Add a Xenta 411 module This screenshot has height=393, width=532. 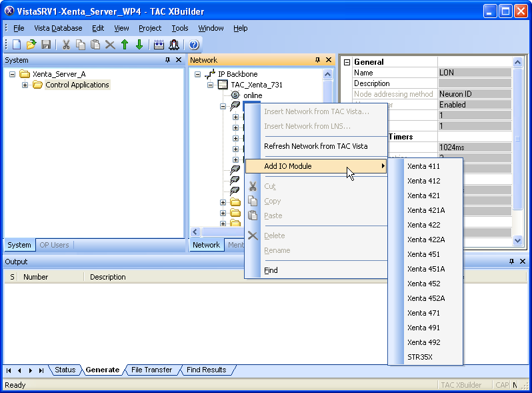tap(425, 166)
